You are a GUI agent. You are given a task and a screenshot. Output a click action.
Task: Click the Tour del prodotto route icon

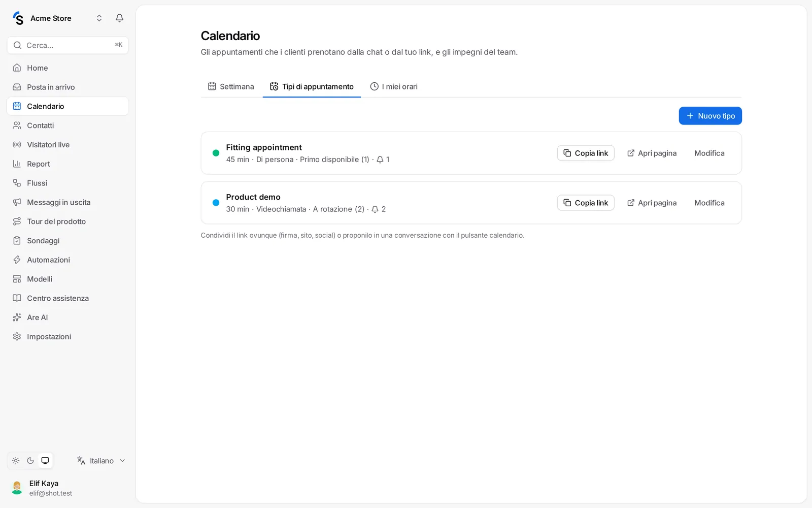coord(17,221)
